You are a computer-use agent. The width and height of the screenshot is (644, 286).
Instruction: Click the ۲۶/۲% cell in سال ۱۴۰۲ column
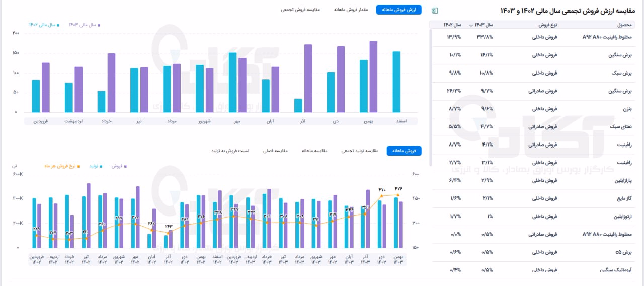(x=454, y=91)
